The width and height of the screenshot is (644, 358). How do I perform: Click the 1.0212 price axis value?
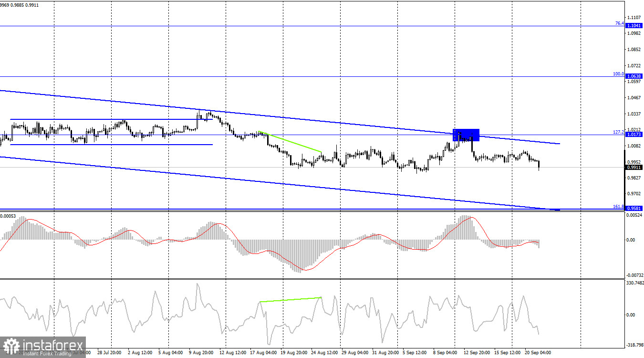click(634, 129)
